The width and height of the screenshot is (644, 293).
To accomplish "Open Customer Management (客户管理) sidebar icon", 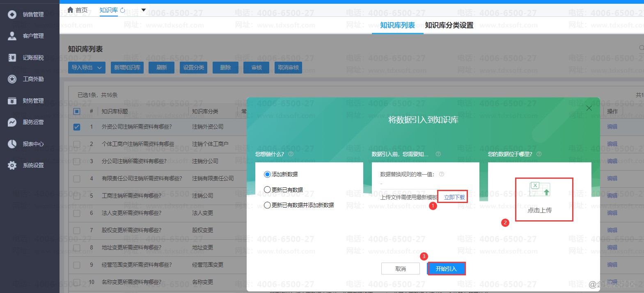I will pos(12,36).
